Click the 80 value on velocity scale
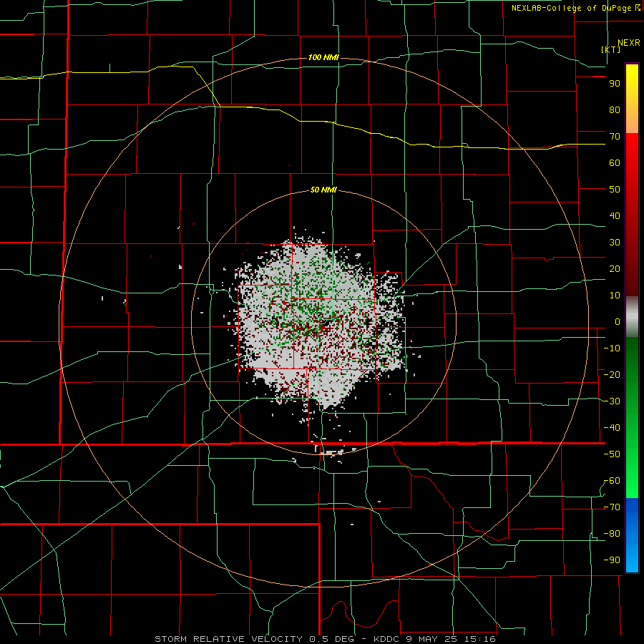This screenshot has height=644, width=644. coord(615,109)
